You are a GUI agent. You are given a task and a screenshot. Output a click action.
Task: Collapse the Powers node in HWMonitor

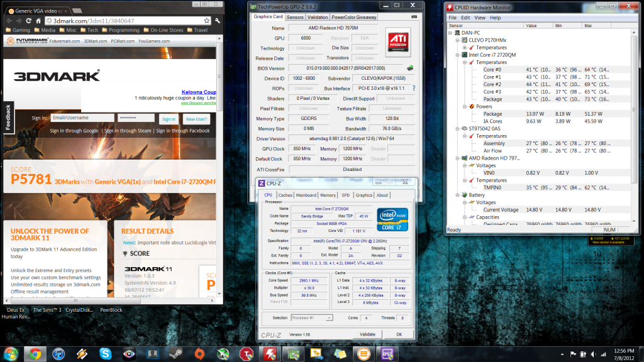coord(465,107)
